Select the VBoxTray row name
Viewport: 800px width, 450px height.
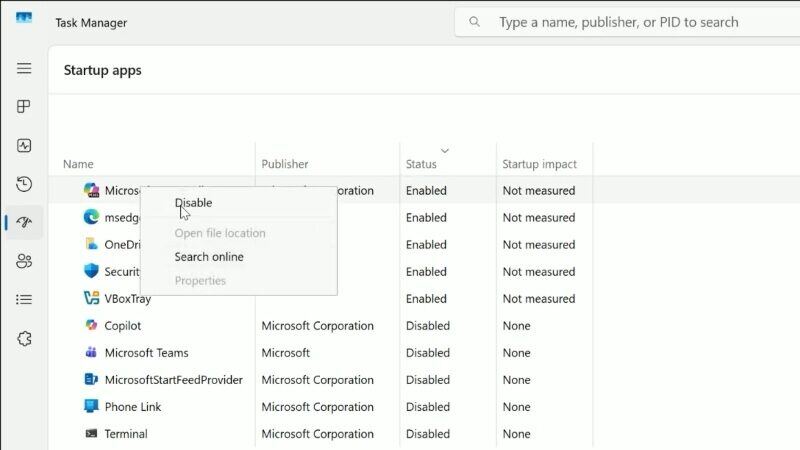(128, 298)
